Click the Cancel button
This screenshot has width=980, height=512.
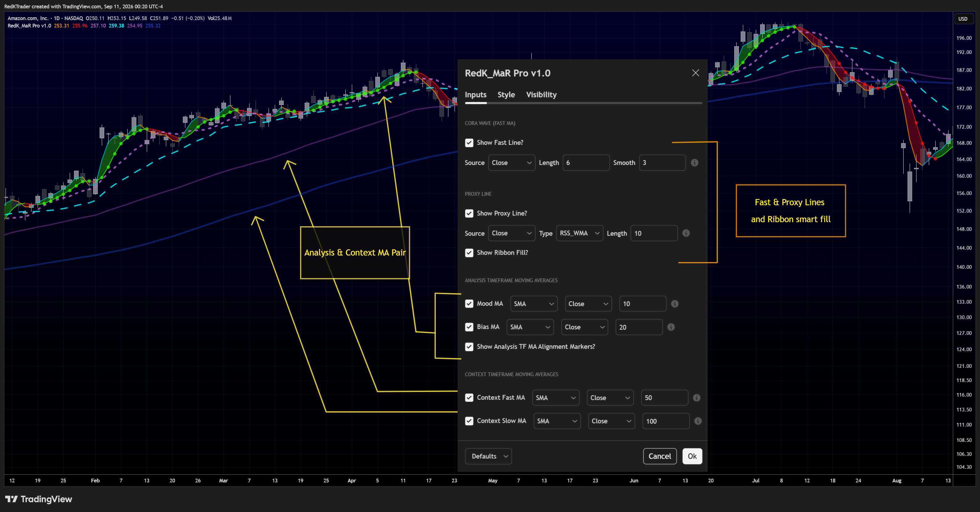(x=660, y=456)
